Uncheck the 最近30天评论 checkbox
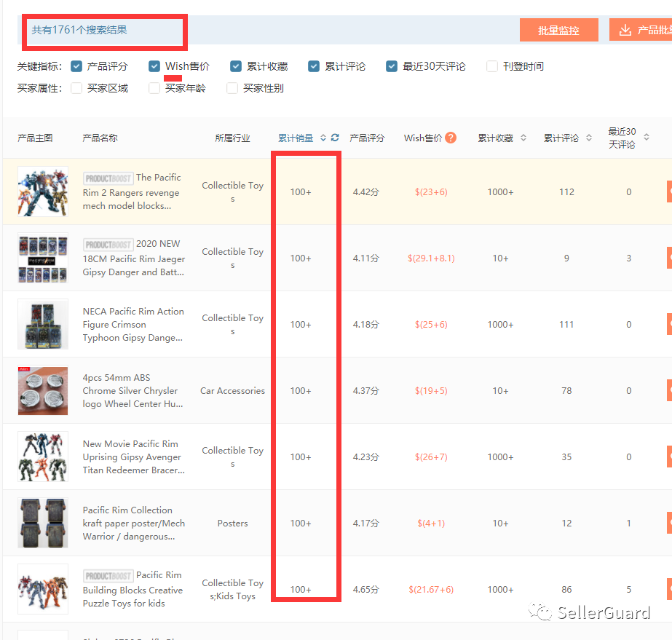 pos(391,66)
